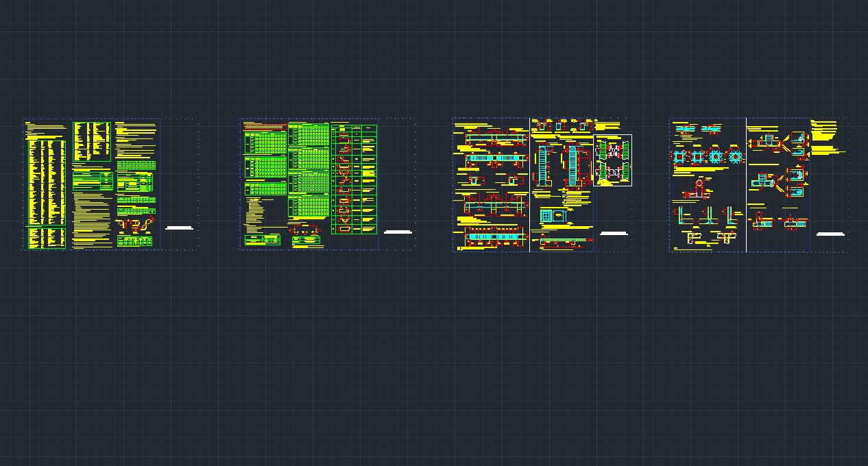This screenshot has width=868, height=466.
Task: Click the white vertical divider line on fourth sheet
Action: 746,185
